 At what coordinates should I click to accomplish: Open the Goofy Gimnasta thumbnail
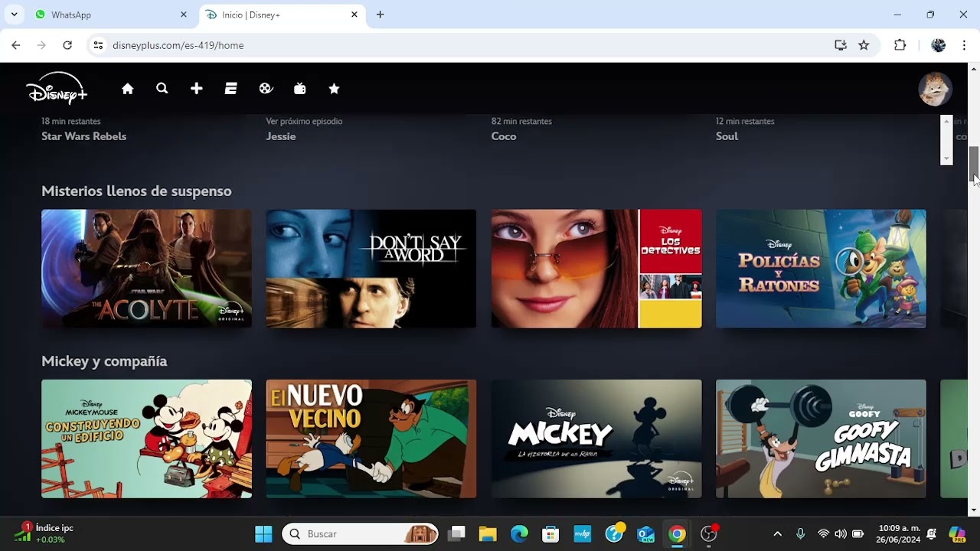(x=821, y=439)
